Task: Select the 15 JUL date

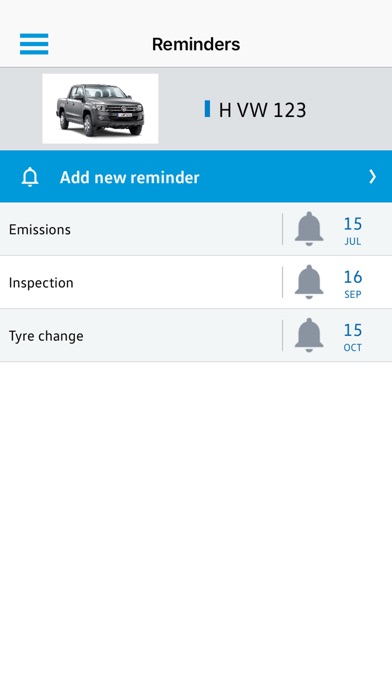Action: click(x=353, y=231)
